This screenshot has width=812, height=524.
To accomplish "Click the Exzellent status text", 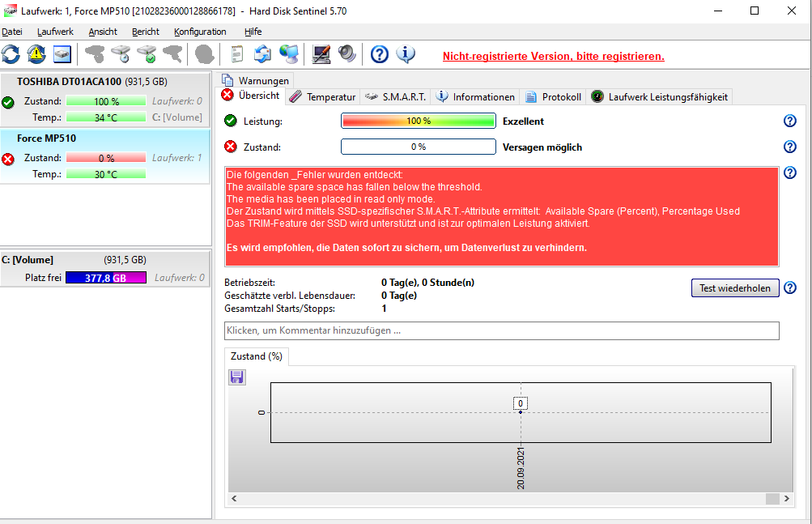I will 523,121.
